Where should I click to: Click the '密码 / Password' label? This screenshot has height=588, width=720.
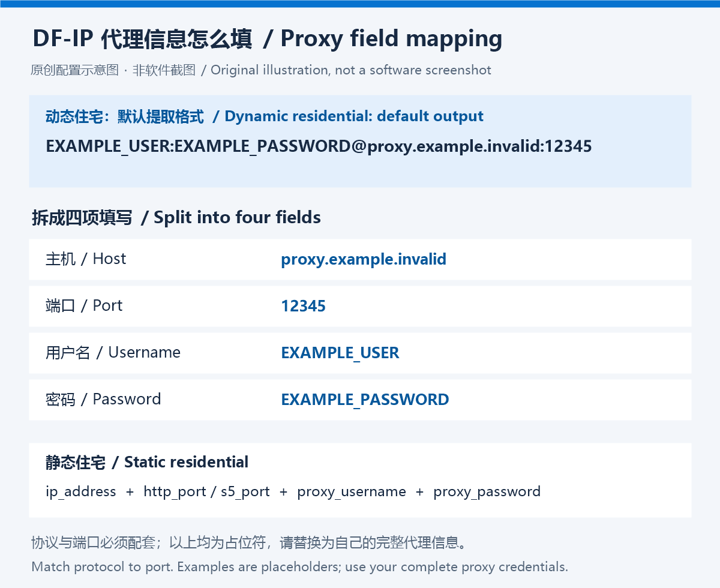point(103,399)
